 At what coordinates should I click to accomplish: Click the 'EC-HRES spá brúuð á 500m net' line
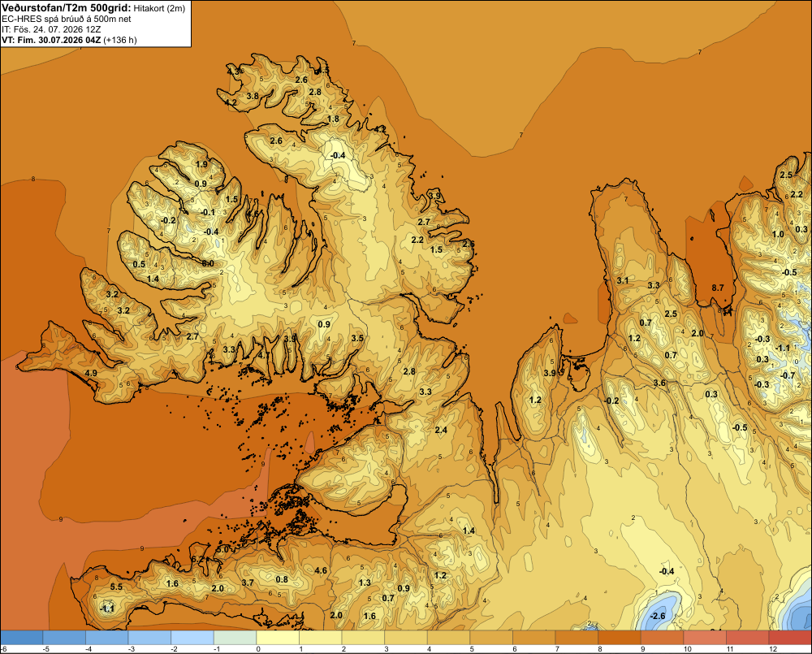67,19
